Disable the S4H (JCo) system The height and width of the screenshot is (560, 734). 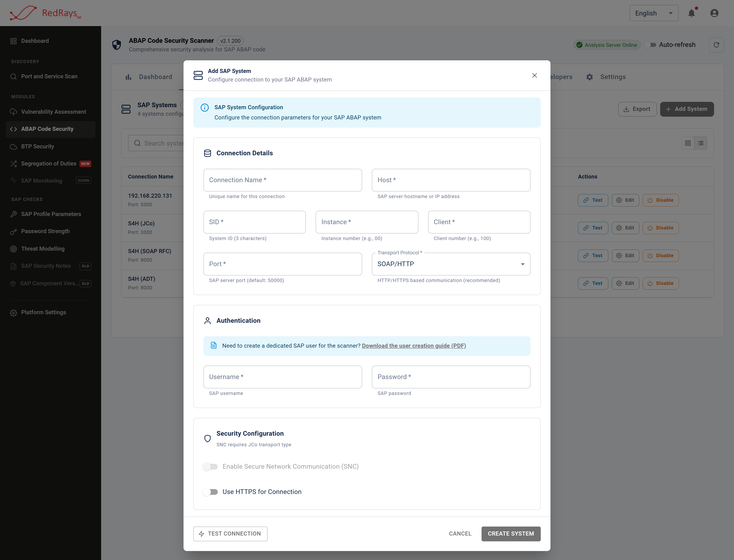pos(660,228)
